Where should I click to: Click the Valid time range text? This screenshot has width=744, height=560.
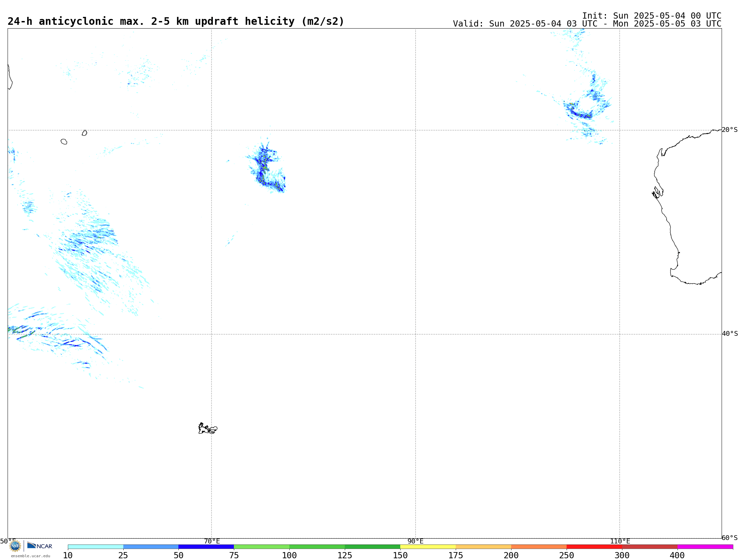click(587, 24)
